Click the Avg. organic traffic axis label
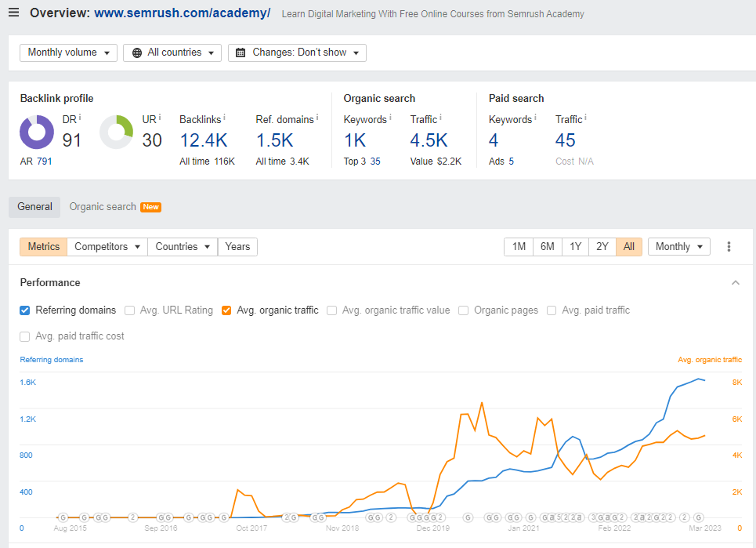The height and width of the screenshot is (548, 756). (710, 359)
